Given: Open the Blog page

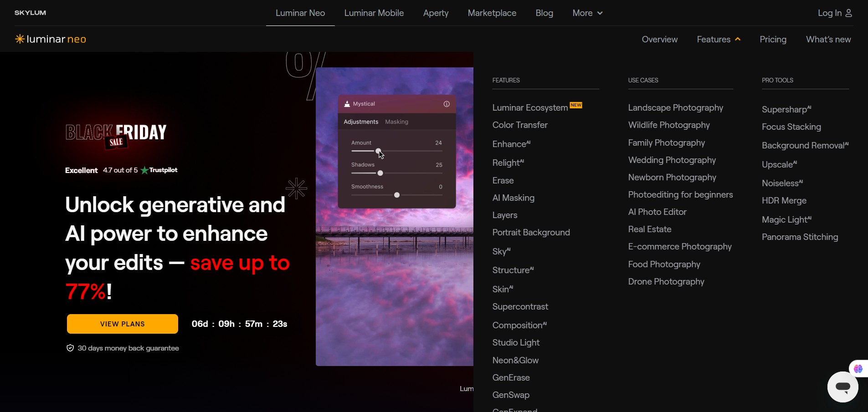Looking at the screenshot, I should (544, 13).
